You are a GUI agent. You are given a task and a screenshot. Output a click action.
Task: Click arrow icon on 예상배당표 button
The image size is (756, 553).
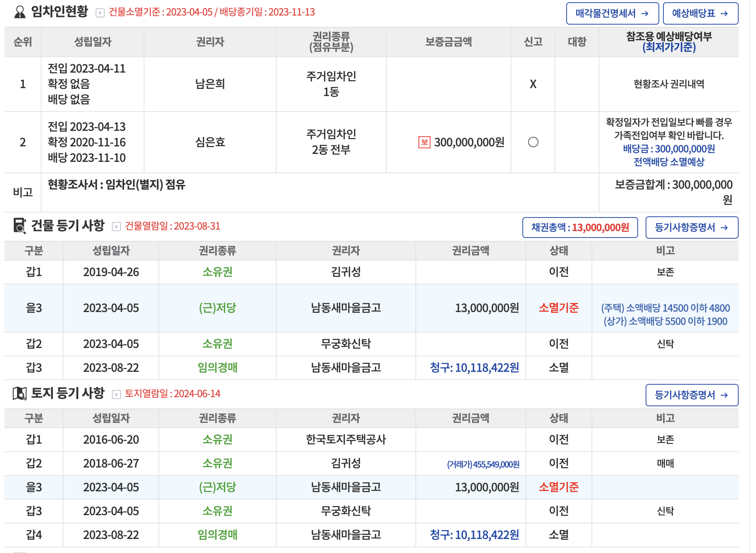click(x=724, y=14)
